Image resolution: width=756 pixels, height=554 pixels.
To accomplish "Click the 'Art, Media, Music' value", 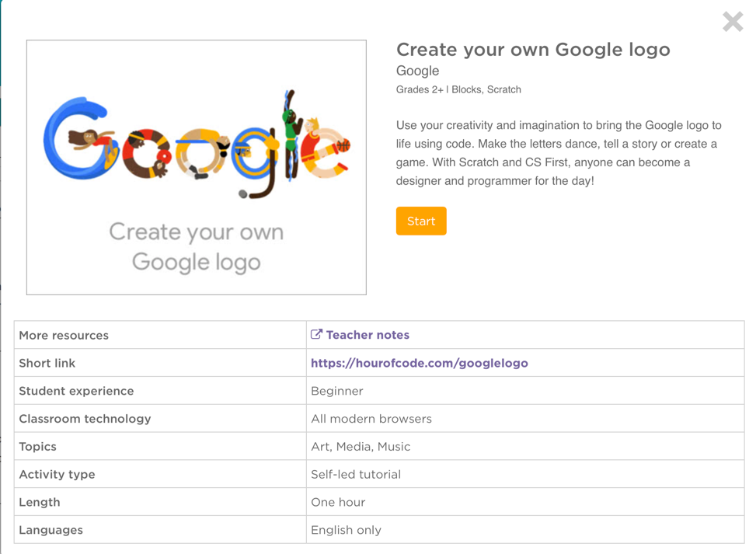I will pos(361,447).
